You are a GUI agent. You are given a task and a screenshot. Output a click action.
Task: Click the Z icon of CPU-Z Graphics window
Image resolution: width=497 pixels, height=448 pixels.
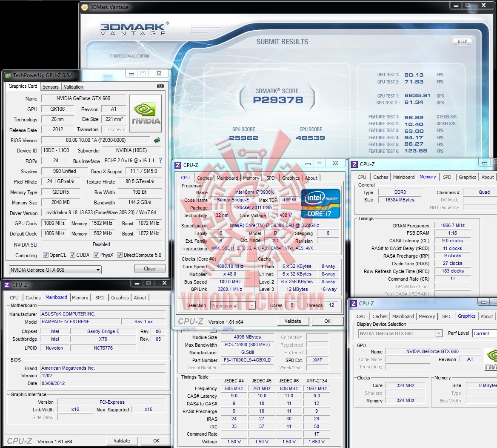[354, 304]
